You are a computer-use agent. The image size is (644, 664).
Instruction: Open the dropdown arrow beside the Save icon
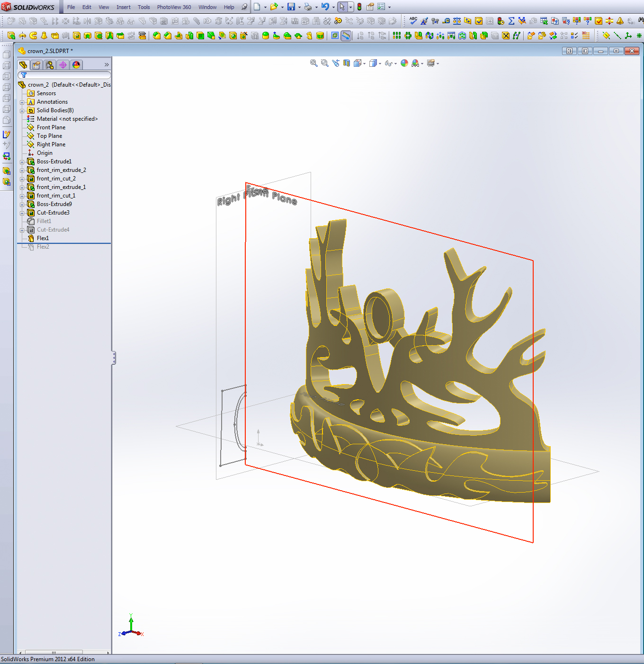pos(299,7)
